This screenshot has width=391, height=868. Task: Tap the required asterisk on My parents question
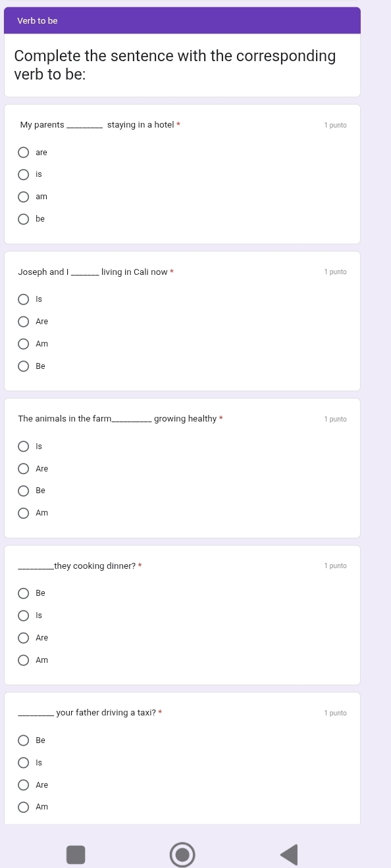(x=179, y=124)
